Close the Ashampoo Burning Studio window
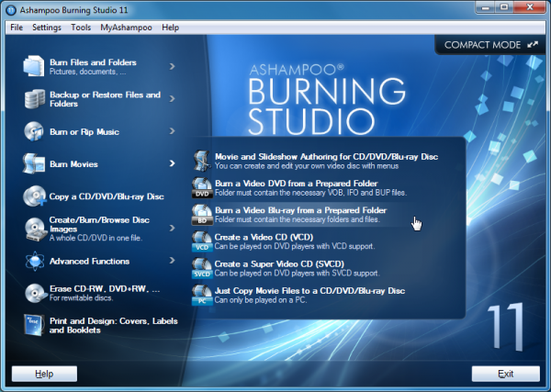This screenshot has width=551, height=392. pos(530,7)
